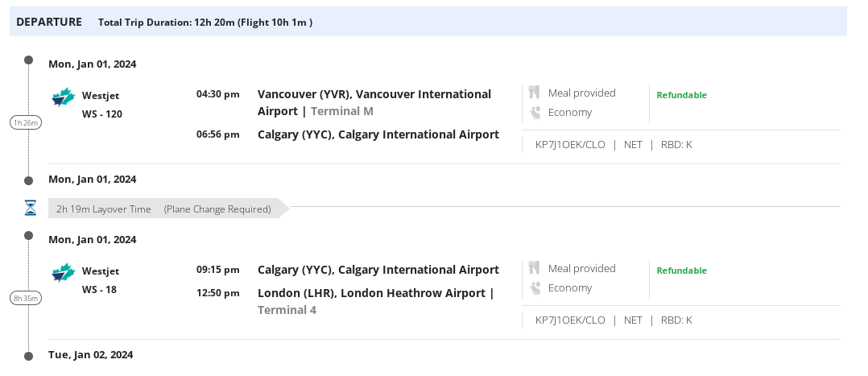Click the Westjet logo for flight WS - 18
The width and height of the screenshot is (868, 376).
[x=63, y=274]
